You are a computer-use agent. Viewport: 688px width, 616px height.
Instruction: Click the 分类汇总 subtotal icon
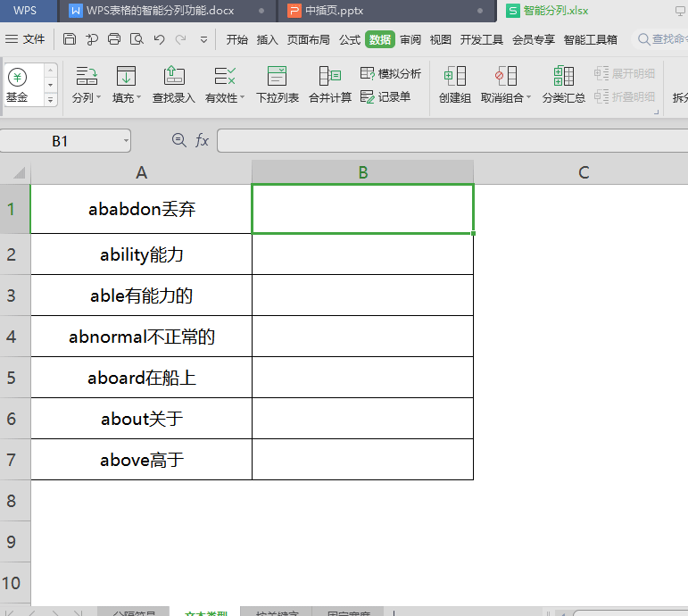[x=563, y=85]
